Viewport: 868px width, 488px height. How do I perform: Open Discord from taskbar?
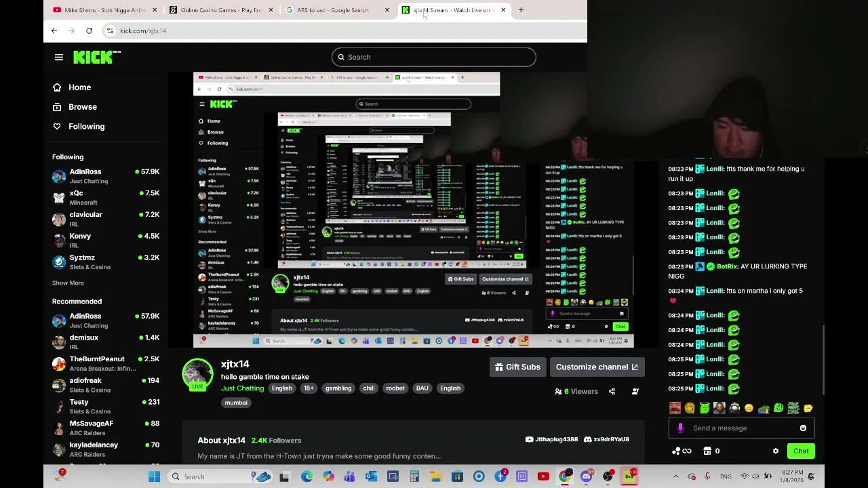[x=587, y=476]
